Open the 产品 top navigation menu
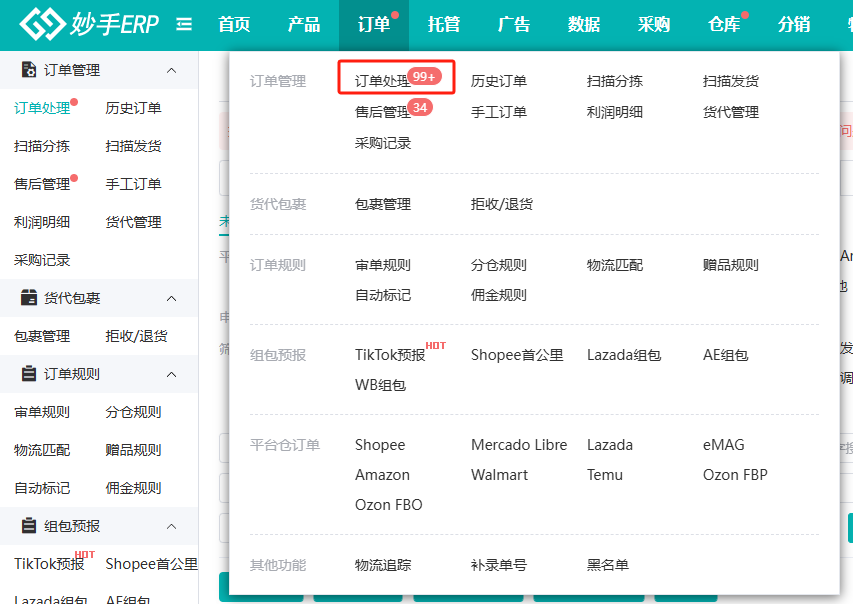Viewport: 853px width, 604px height. point(304,24)
